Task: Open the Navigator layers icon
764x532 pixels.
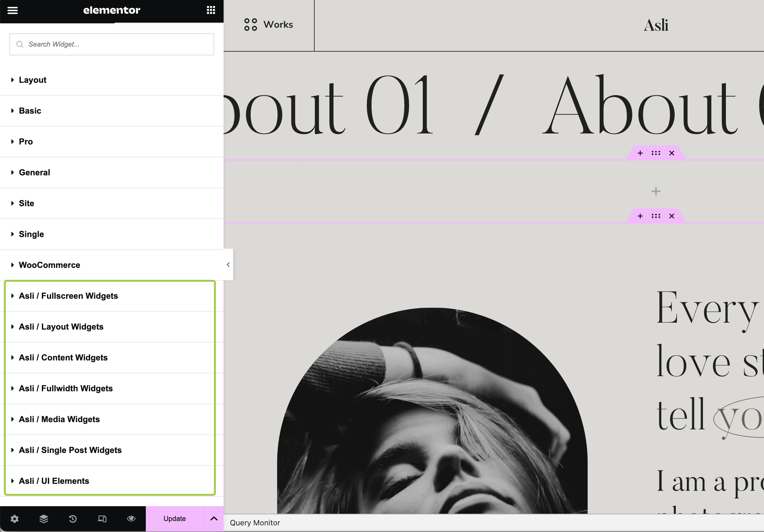Action: pos(43,519)
